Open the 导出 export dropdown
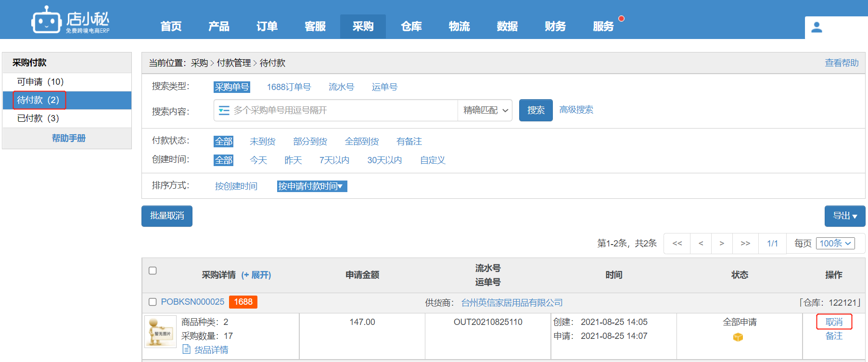868x362 pixels. click(x=845, y=216)
